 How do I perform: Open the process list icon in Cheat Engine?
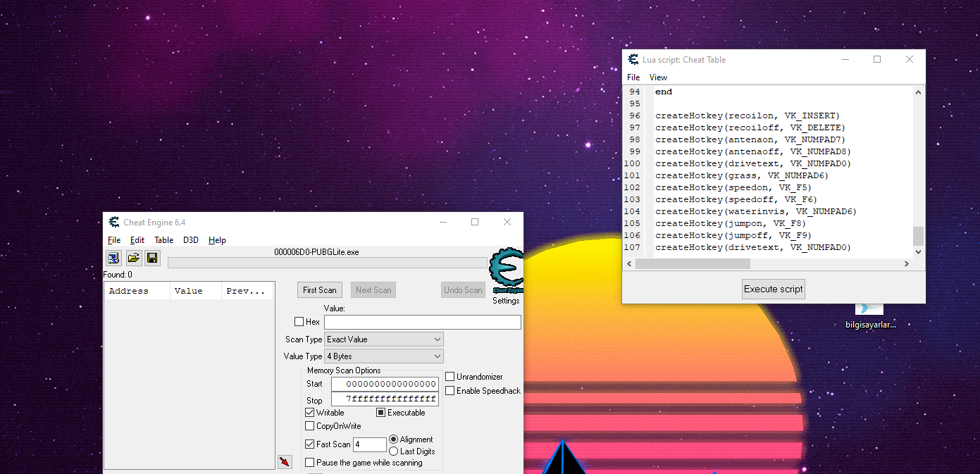point(113,258)
